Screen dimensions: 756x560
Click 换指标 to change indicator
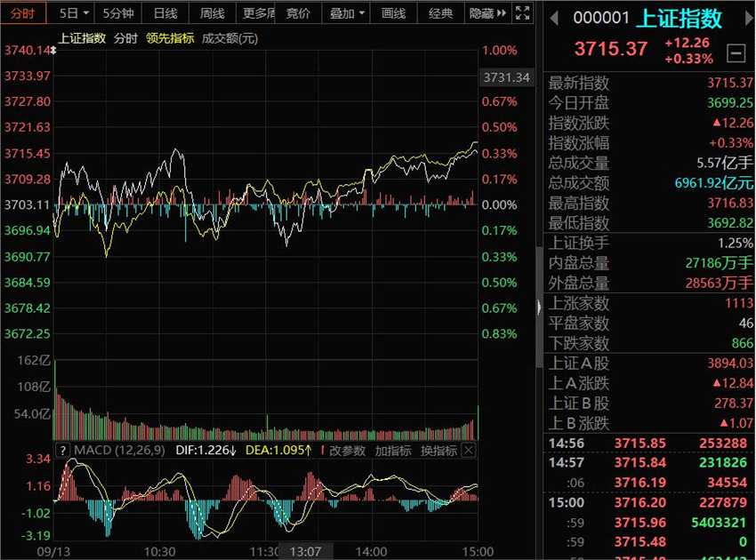[x=438, y=451]
